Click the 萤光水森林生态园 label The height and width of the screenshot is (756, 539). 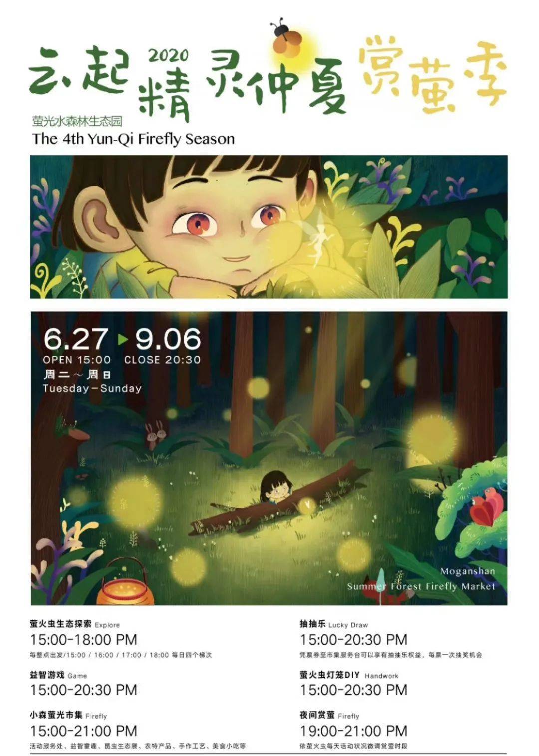(77, 121)
